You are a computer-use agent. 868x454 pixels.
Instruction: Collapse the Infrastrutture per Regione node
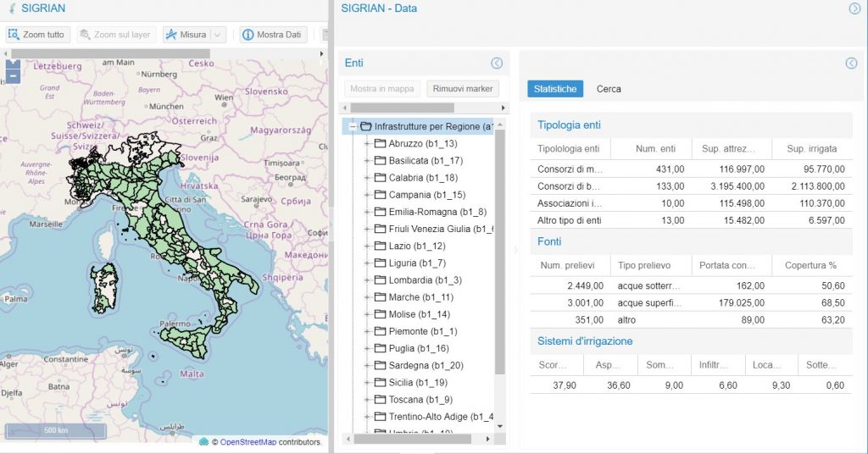tap(351, 126)
